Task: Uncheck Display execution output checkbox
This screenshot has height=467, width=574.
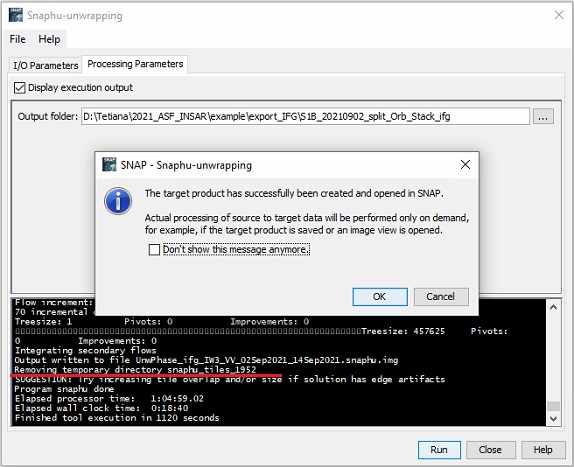Action: pos(19,88)
